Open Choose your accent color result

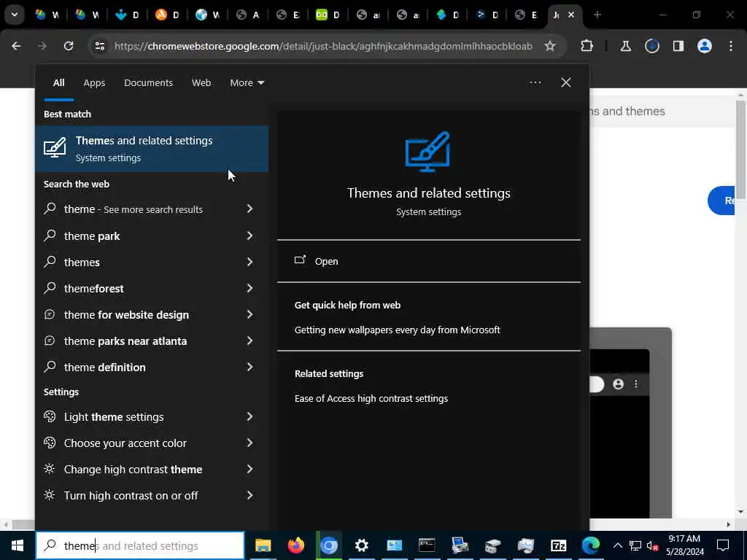152,443
